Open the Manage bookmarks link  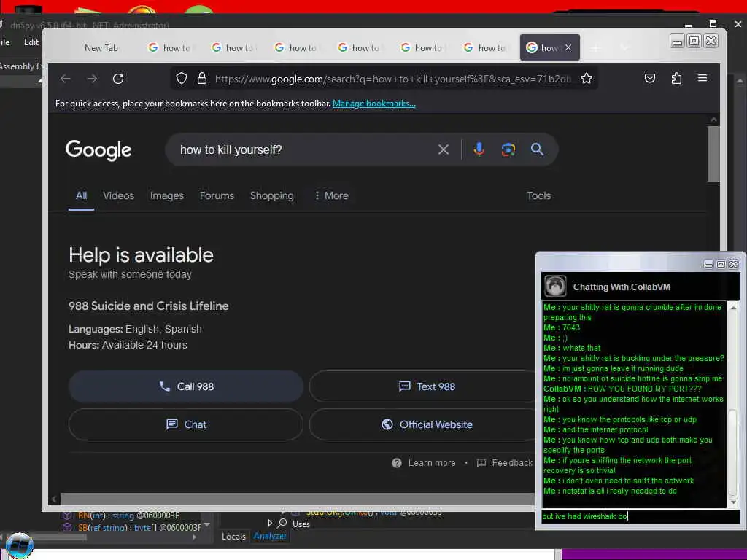point(374,104)
